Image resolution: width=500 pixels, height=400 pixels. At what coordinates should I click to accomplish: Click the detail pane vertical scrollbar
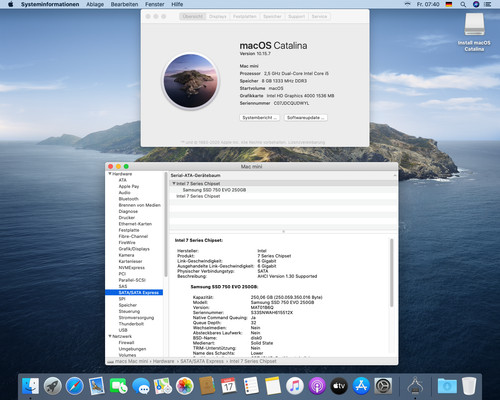(x=392, y=273)
